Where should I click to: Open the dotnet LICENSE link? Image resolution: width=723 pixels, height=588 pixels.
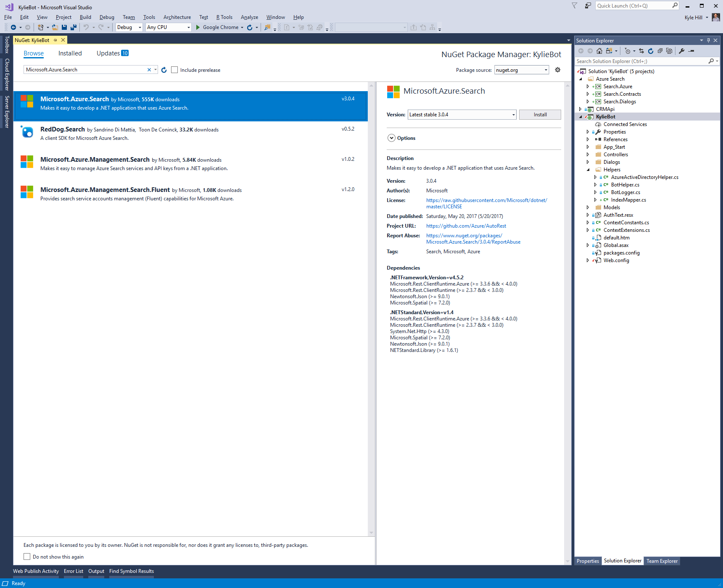487,203
